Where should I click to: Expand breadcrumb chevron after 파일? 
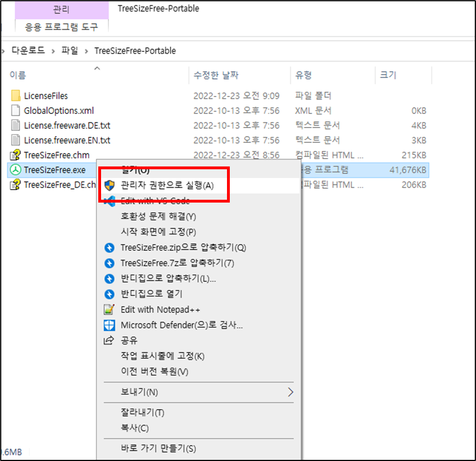pyautogui.click(x=86, y=51)
